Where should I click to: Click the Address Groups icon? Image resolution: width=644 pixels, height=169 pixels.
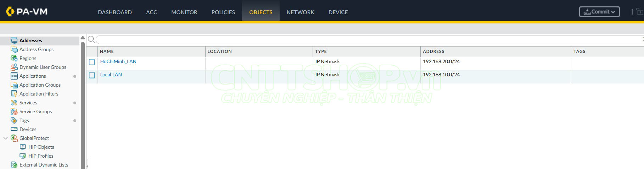click(14, 49)
